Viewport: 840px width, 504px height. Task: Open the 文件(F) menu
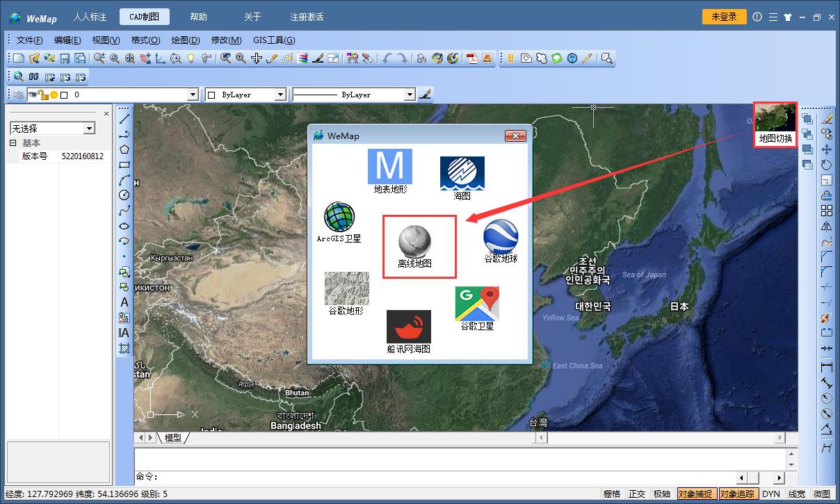(30, 40)
